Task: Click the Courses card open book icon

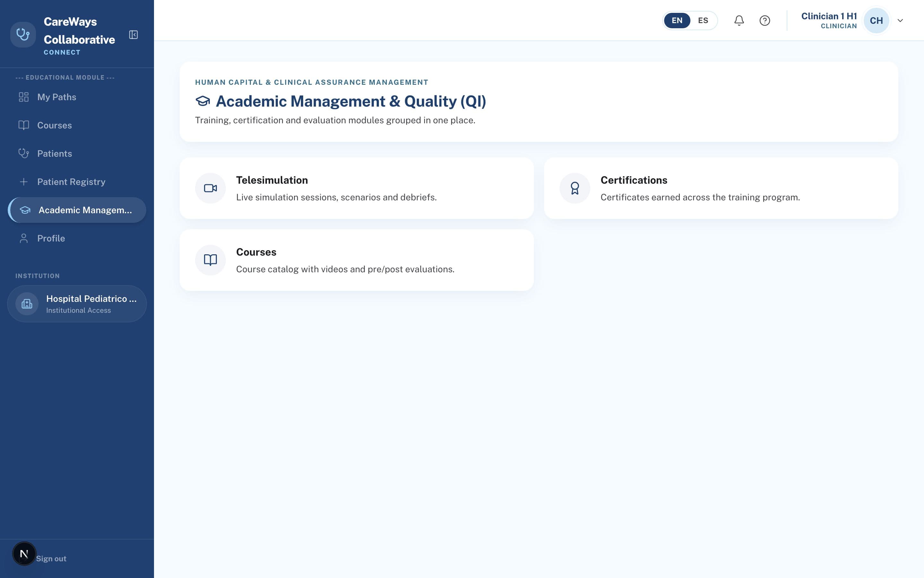Action: tap(210, 260)
